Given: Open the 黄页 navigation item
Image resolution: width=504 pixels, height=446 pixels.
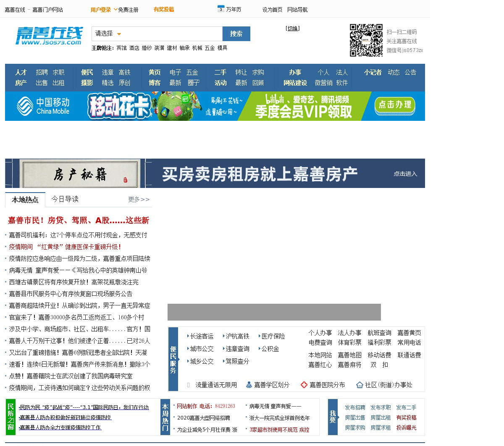Looking at the screenshot, I should pyautogui.click(x=155, y=72).
